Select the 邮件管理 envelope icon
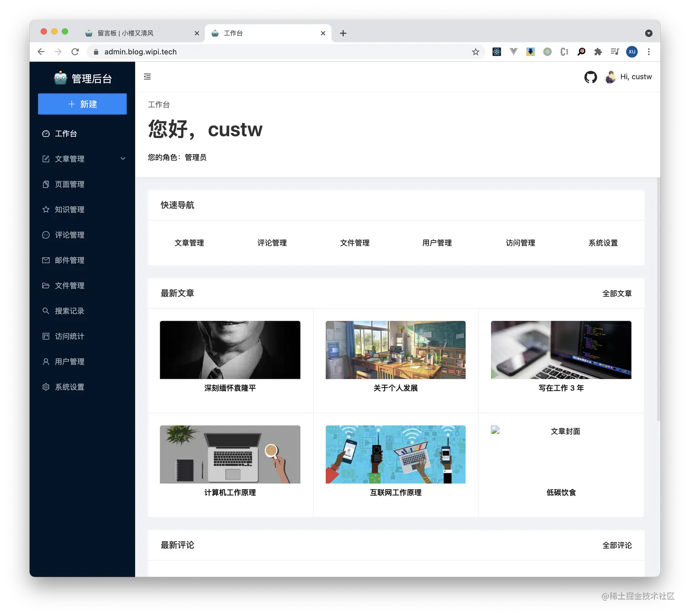The width and height of the screenshot is (690, 616). click(46, 260)
